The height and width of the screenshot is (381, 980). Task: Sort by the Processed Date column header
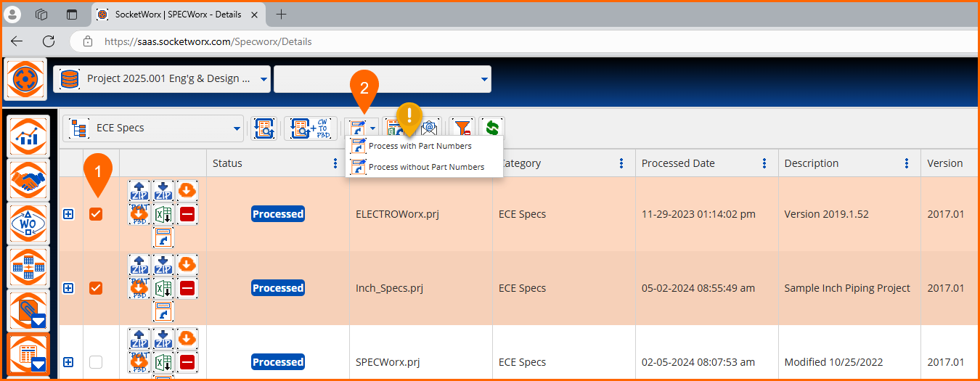(678, 163)
